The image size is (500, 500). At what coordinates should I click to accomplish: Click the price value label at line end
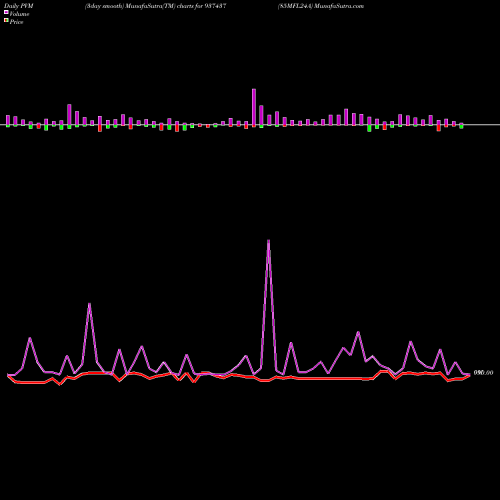click(483, 373)
